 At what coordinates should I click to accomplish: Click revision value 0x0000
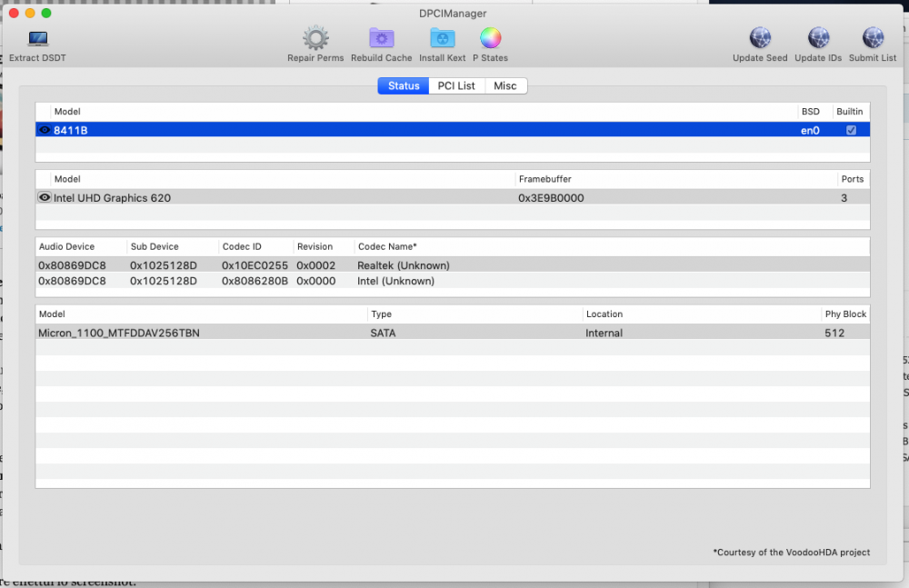tap(316, 281)
